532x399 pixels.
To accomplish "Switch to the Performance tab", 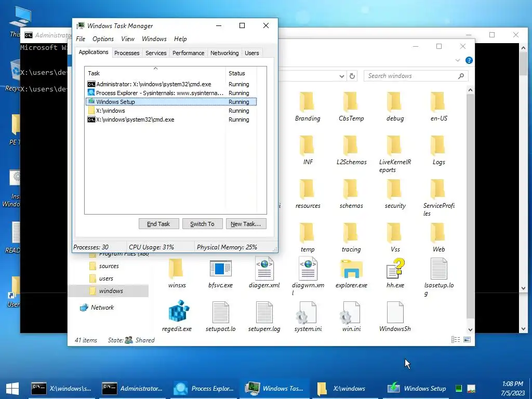I will click(x=188, y=53).
